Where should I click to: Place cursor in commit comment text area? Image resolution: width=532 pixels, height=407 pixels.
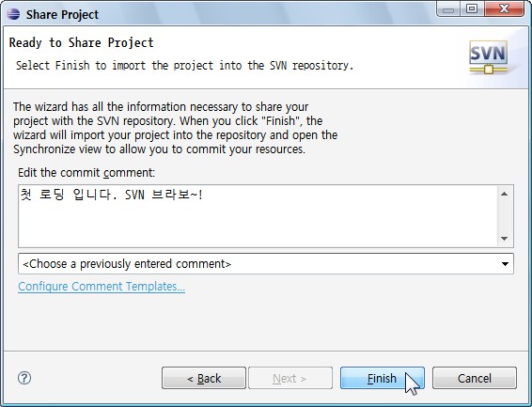[258, 216]
